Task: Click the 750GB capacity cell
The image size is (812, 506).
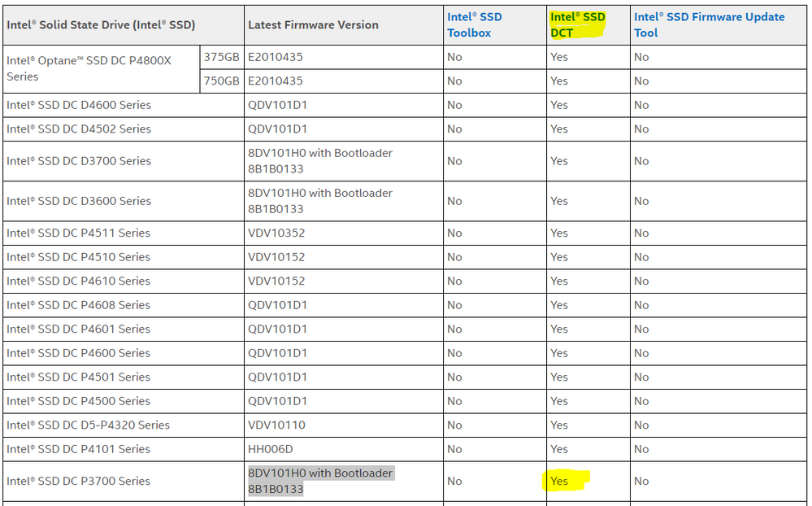Action: click(221, 81)
